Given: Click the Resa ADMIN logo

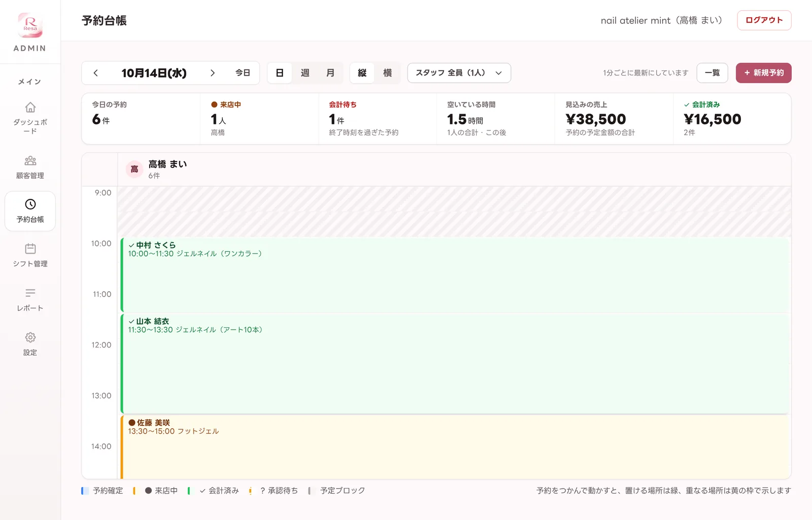Looking at the screenshot, I should [x=30, y=32].
